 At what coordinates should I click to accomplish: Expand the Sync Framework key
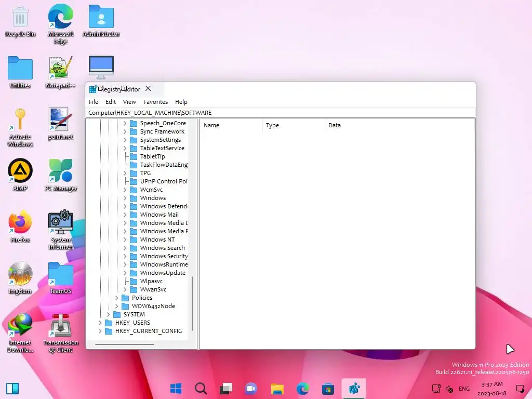(x=125, y=131)
